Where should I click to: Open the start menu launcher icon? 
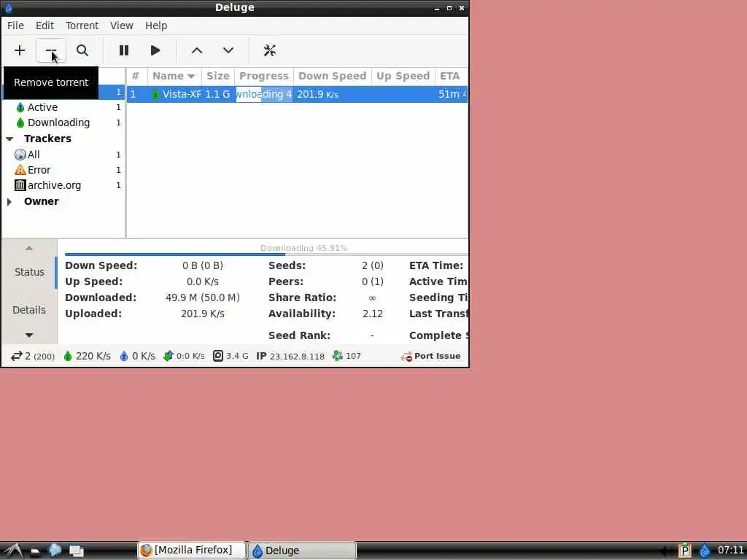tap(13, 551)
